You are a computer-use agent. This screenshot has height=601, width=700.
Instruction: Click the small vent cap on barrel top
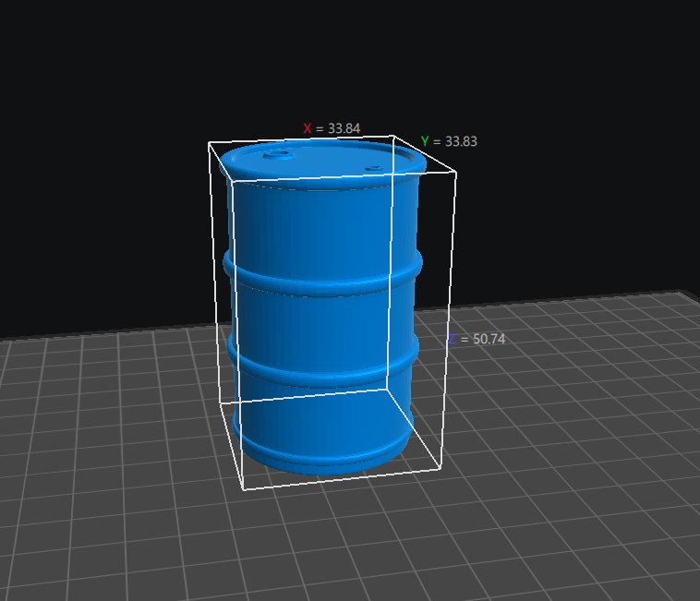click(x=373, y=168)
